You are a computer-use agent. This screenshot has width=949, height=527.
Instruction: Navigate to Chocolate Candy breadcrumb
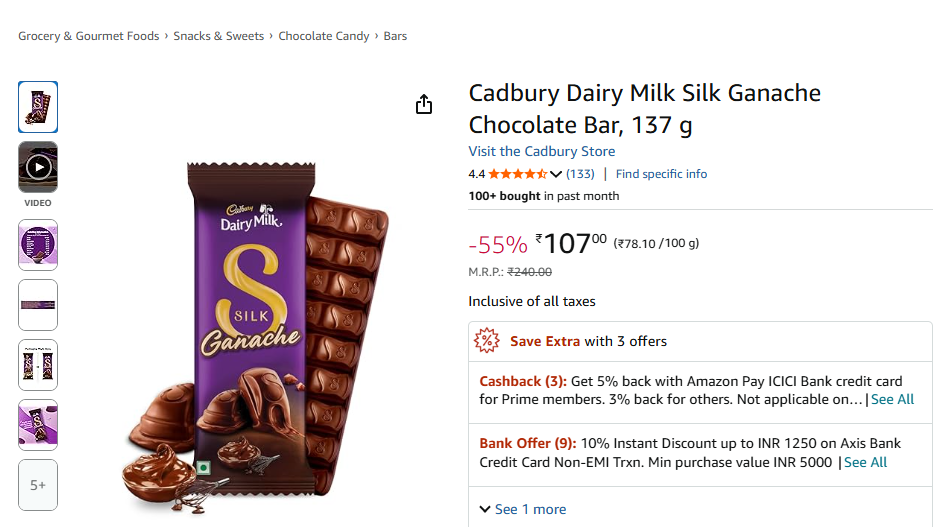324,36
